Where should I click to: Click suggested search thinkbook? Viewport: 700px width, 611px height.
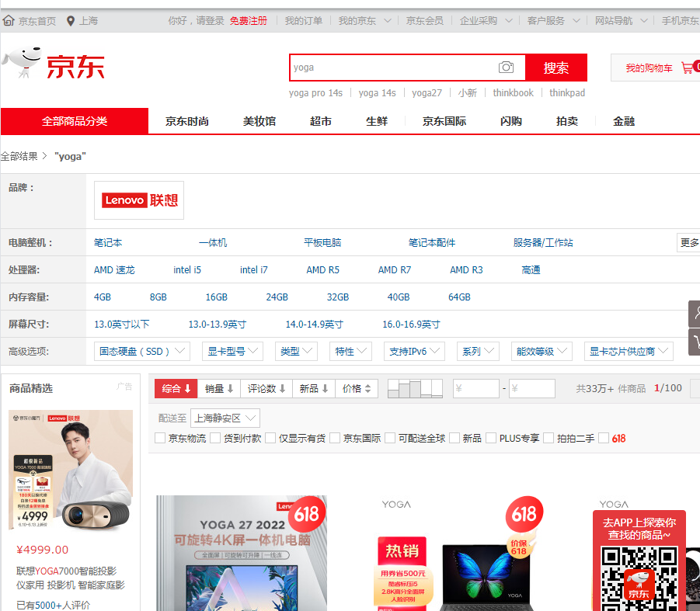point(513,92)
